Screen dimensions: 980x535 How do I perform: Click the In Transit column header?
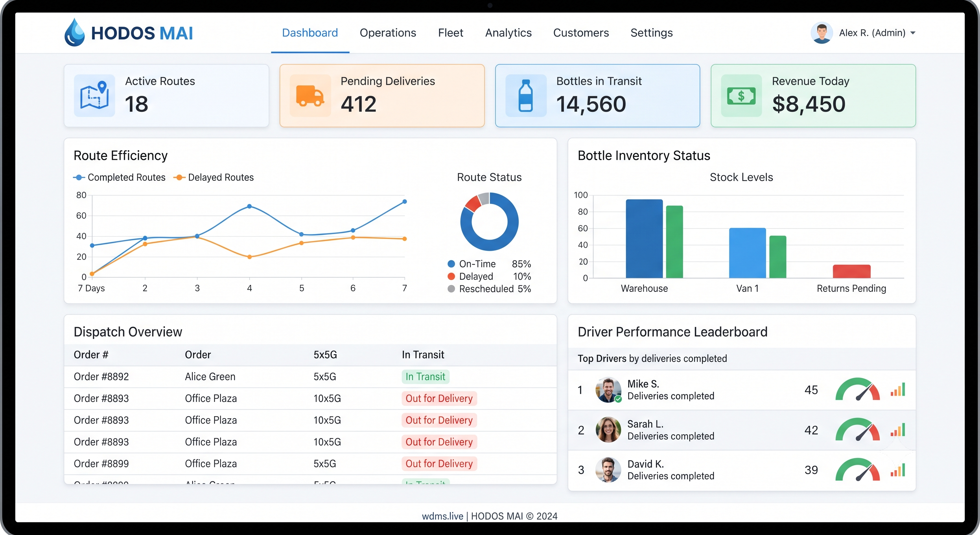pyautogui.click(x=423, y=355)
